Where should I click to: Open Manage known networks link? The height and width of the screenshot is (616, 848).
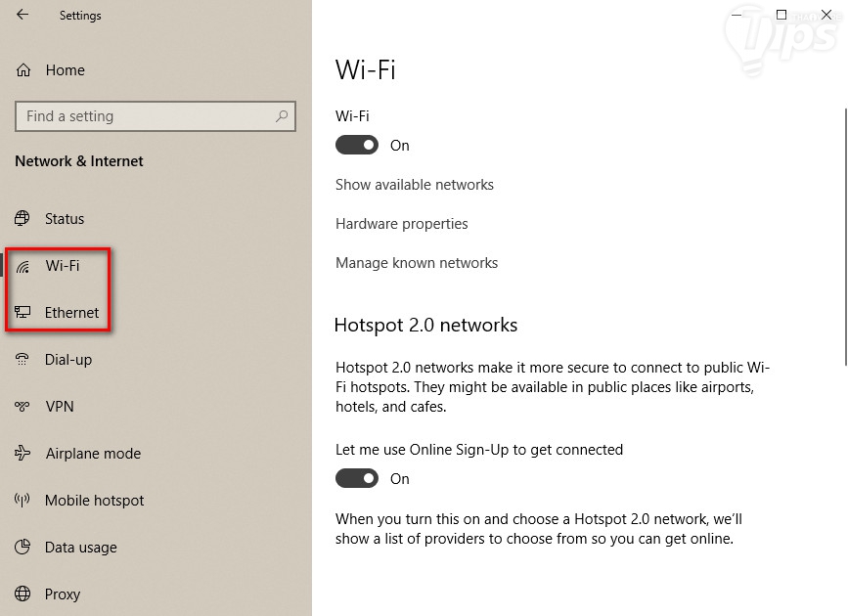point(417,263)
